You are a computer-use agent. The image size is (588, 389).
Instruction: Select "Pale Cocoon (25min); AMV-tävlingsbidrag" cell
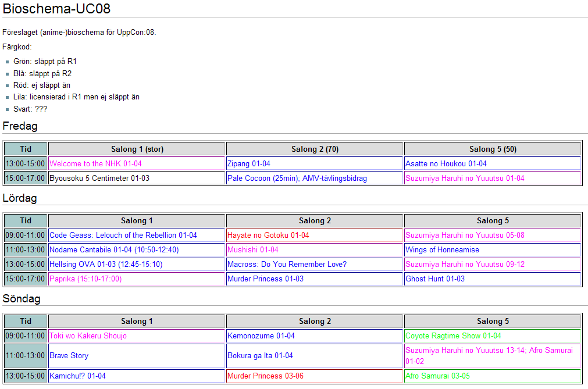pyautogui.click(x=315, y=178)
